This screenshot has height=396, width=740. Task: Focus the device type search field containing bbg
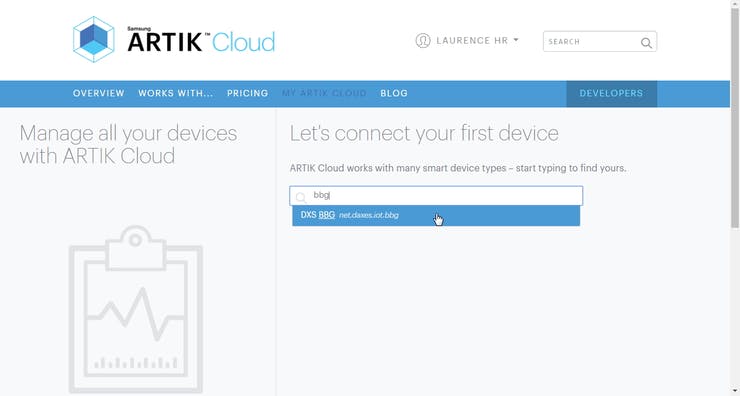(436, 195)
